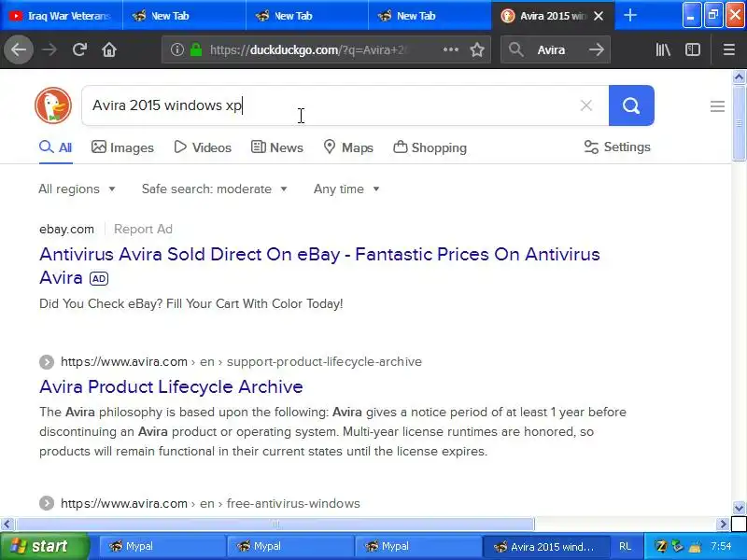Click the gray icon beside free-antivirus-windows URL

(46, 503)
